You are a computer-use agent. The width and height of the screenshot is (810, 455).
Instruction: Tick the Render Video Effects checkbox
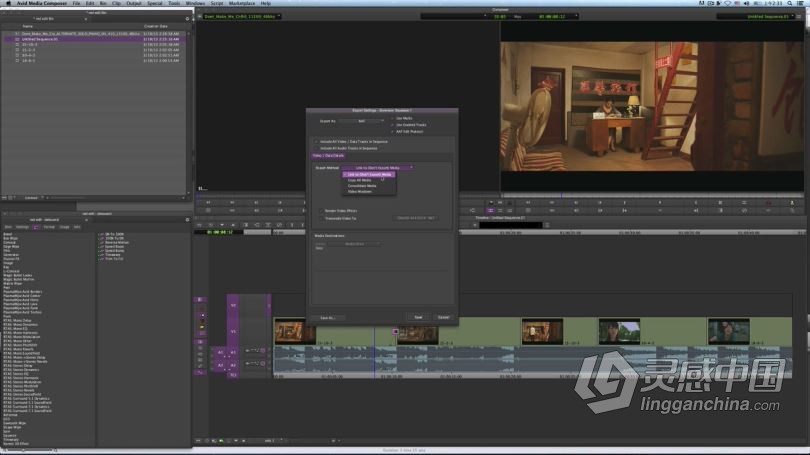coord(321,211)
